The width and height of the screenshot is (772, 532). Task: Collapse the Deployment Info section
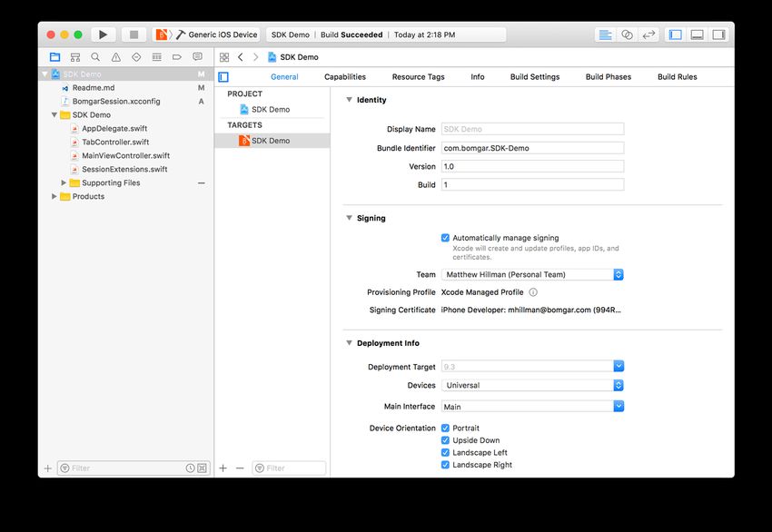(349, 343)
